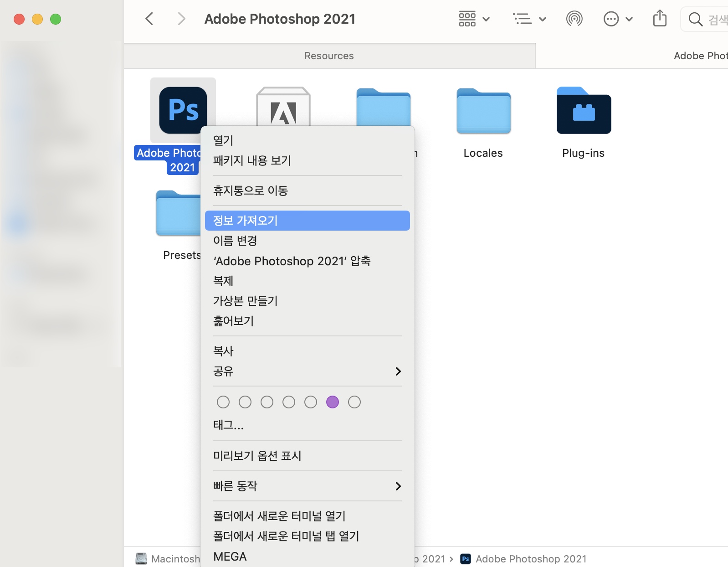Choose 태그... from the menu

tap(308, 425)
